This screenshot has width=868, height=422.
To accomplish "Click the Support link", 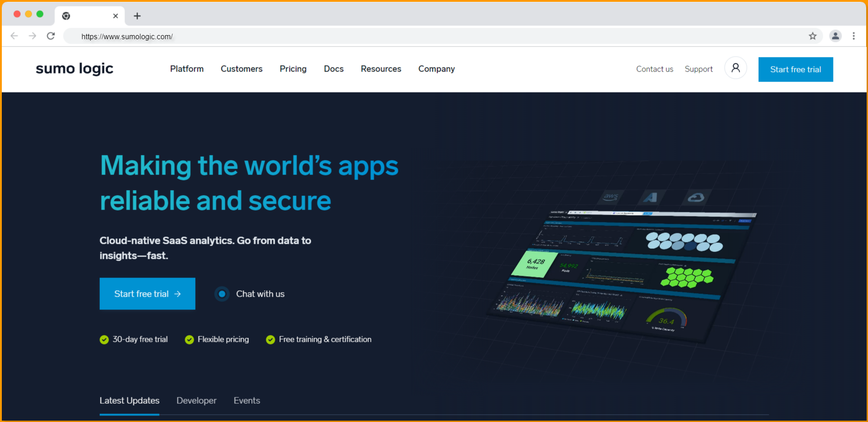I will [699, 69].
